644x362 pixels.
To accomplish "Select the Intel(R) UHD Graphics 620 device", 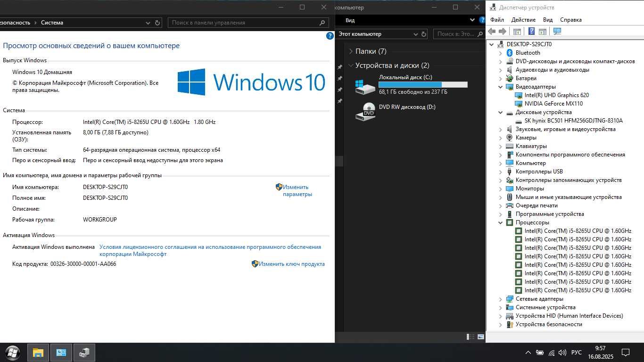I will [556, 95].
